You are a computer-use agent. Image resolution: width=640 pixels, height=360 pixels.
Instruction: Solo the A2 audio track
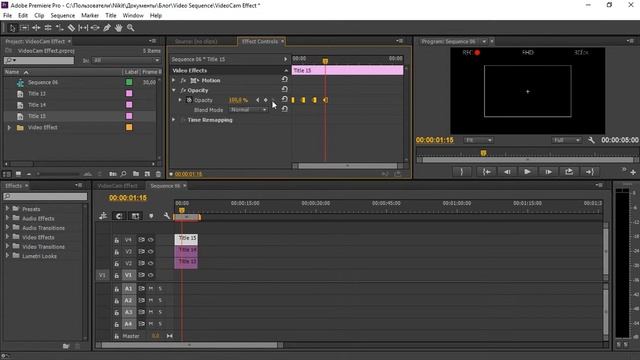[160, 300]
